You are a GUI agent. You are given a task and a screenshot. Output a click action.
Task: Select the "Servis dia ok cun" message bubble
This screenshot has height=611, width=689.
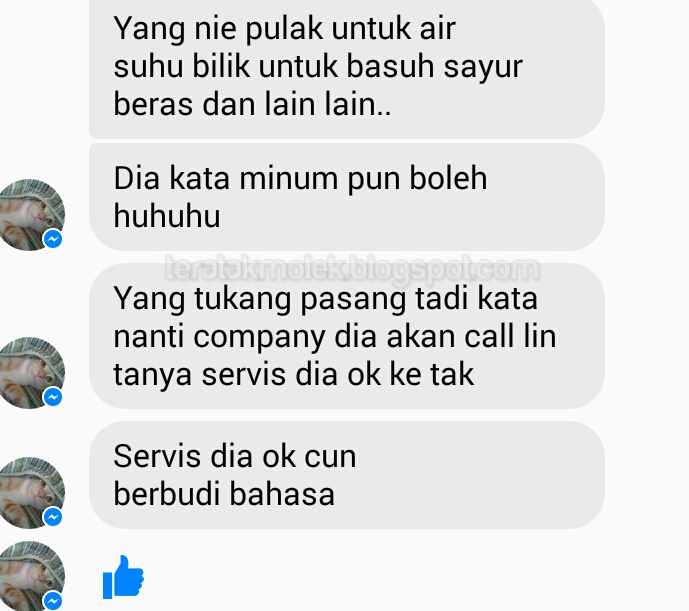[347, 475]
